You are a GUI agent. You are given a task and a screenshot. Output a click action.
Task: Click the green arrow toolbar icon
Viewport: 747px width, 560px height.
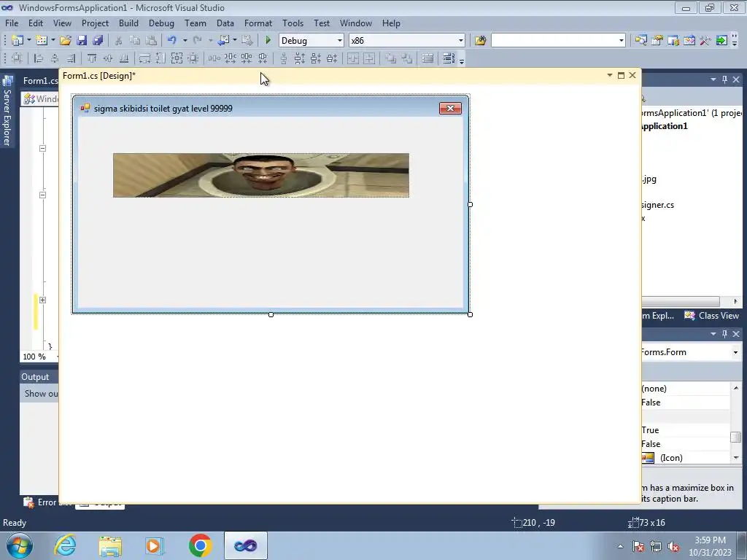[x=721, y=41]
